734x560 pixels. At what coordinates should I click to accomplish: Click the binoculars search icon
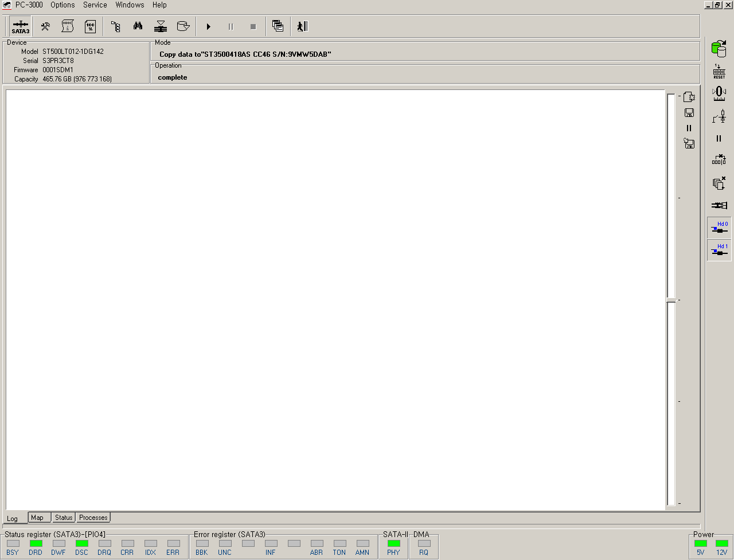(138, 26)
